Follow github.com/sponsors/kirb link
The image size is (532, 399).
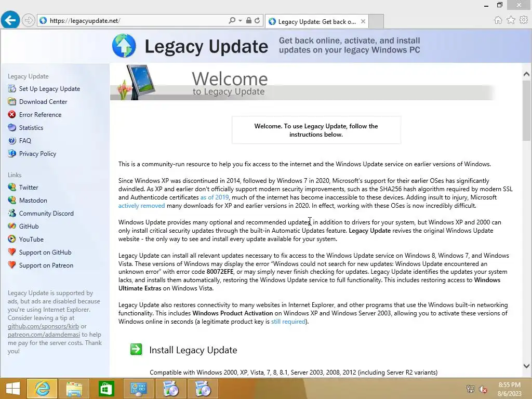click(x=44, y=326)
